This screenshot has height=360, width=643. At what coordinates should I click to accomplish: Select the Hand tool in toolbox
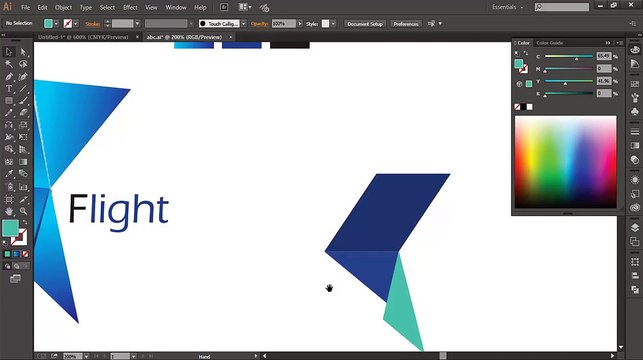coord(9,212)
